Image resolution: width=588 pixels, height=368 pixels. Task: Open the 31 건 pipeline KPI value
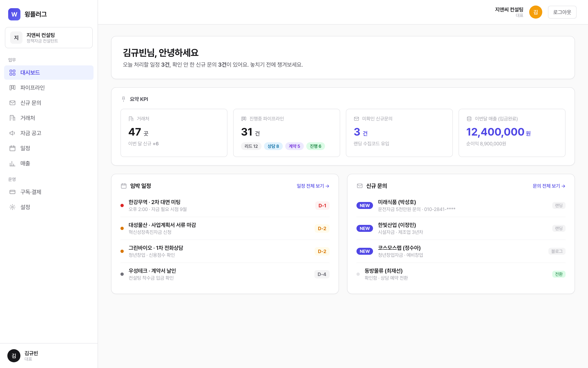click(251, 132)
